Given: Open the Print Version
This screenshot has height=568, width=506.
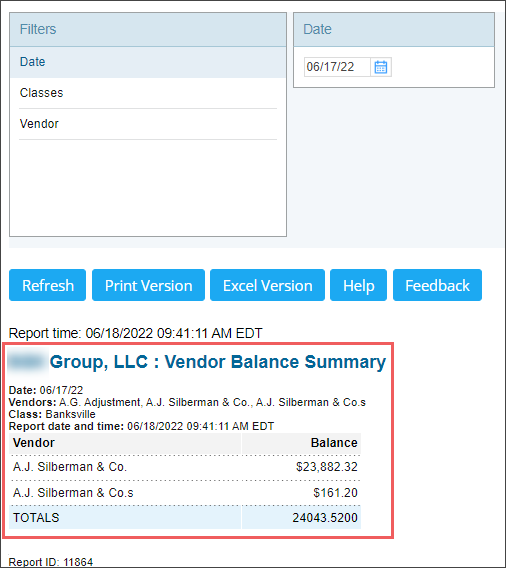Looking at the screenshot, I should tap(149, 285).
